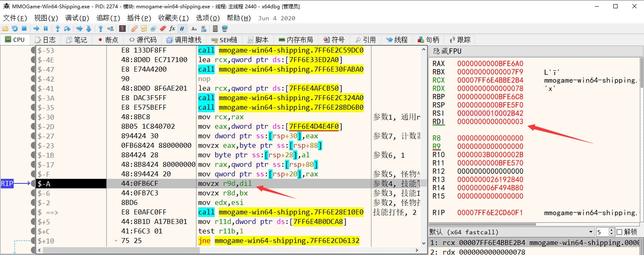
Task: Switch to the 脚本 tab
Action: pos(258,40)
